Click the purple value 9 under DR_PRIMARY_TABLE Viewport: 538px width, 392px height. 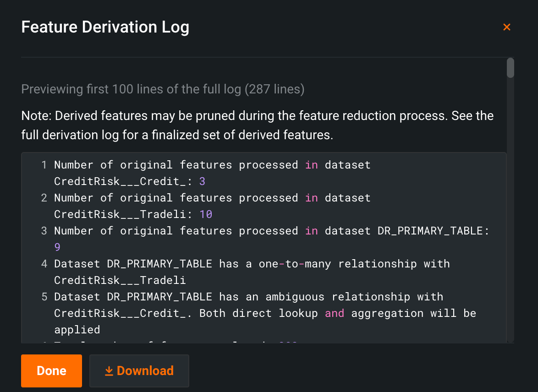[57, 247]
